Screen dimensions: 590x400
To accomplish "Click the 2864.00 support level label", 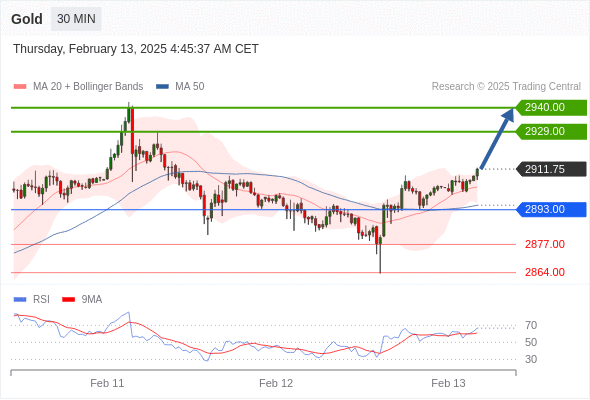I will click(x=545, y=272).
